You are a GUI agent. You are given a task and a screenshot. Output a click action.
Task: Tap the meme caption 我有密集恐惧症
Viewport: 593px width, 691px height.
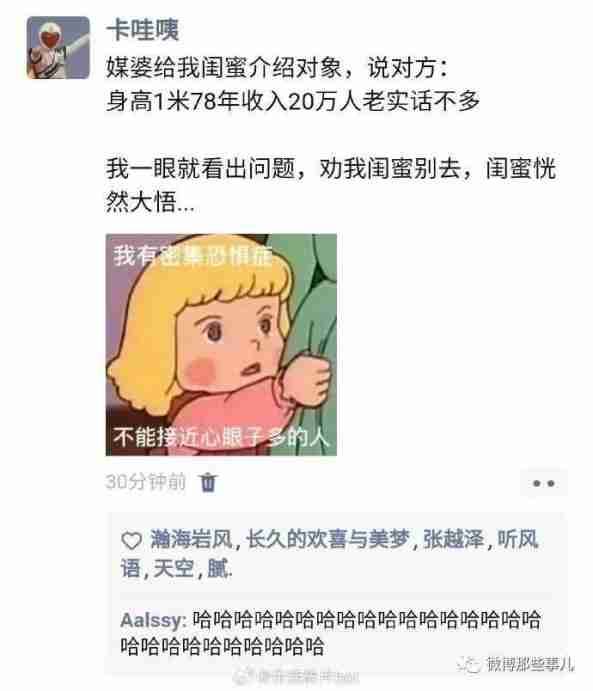pos(193,256)
